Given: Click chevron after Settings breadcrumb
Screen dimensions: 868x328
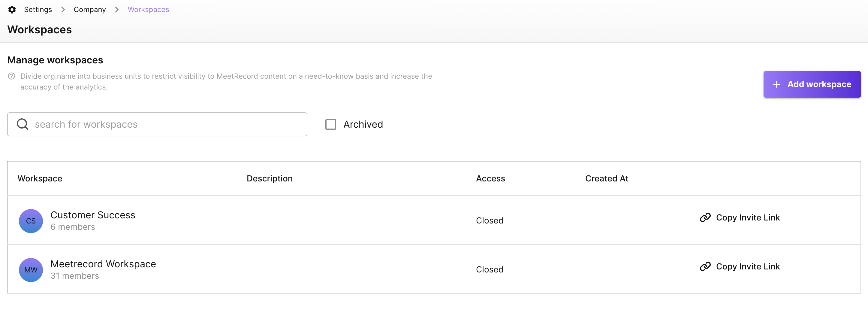Looking at the screenshot, I should 63,9.
